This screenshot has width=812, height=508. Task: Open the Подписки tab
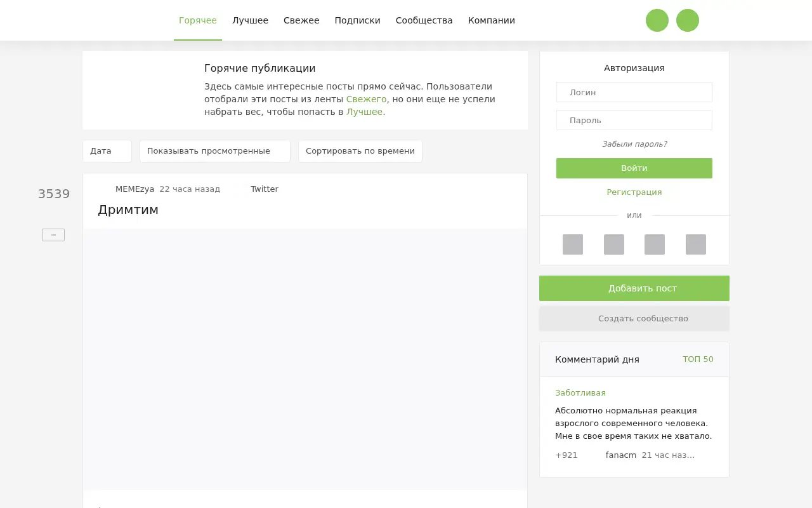357,20
